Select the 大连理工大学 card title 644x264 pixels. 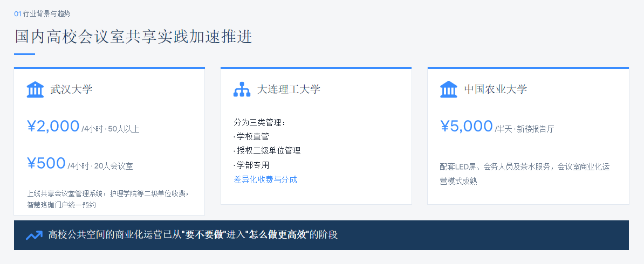click(x=289, y=89)
